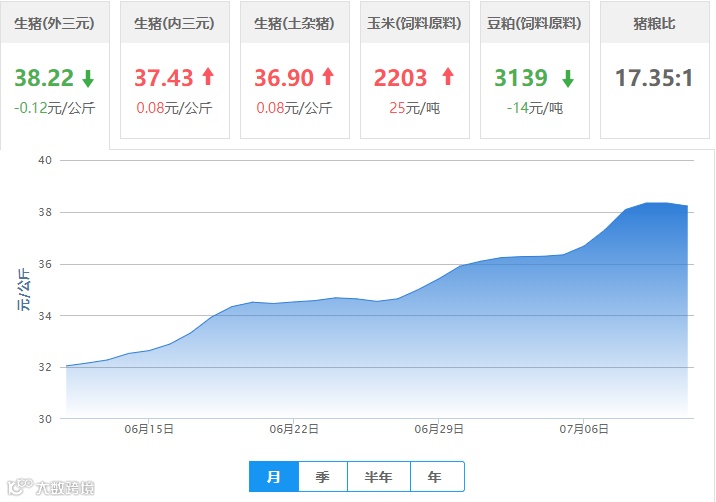Click the 元/公斤 y-axis title
Image resolution: width=716 pixels, height=502 pixels.
pos(23,290)
